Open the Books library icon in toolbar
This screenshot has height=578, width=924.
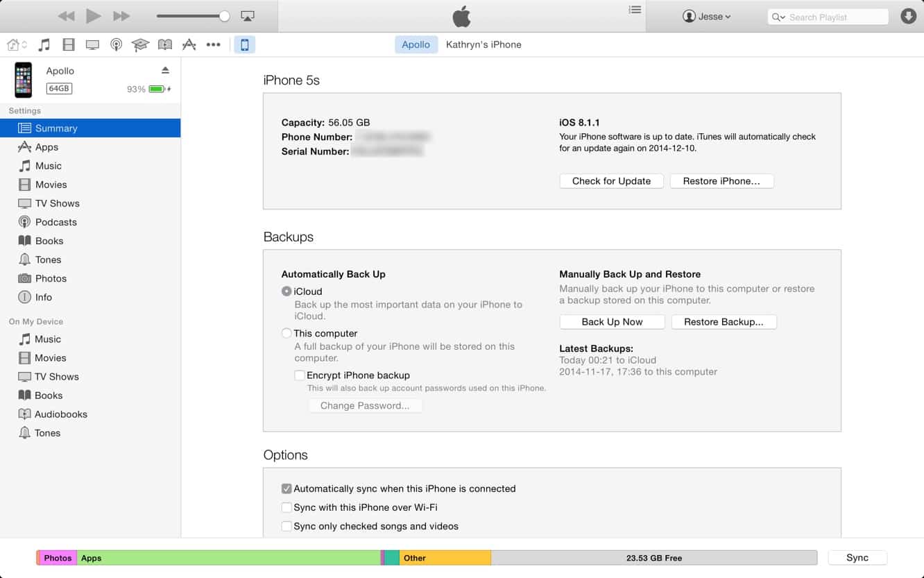tap(164, 44)
